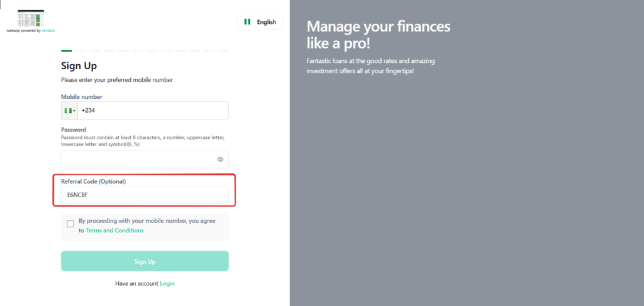Click the Sign Up button
The width and height of the screenshot is (644, 306).
coord(145,261)
